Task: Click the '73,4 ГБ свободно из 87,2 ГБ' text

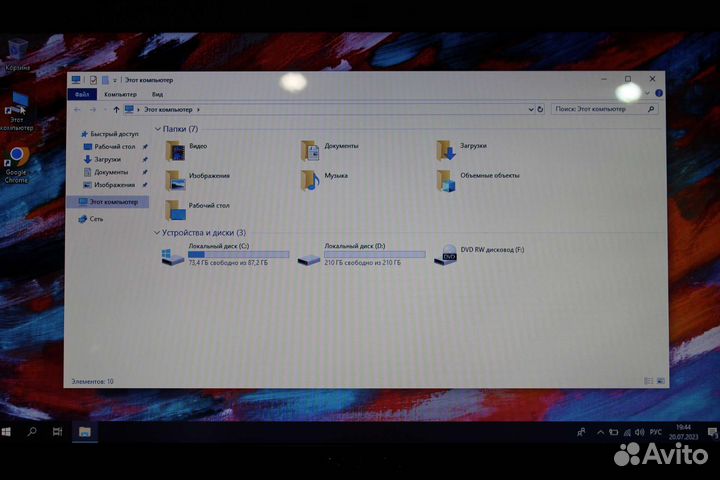Action: (x=228, y=263)
